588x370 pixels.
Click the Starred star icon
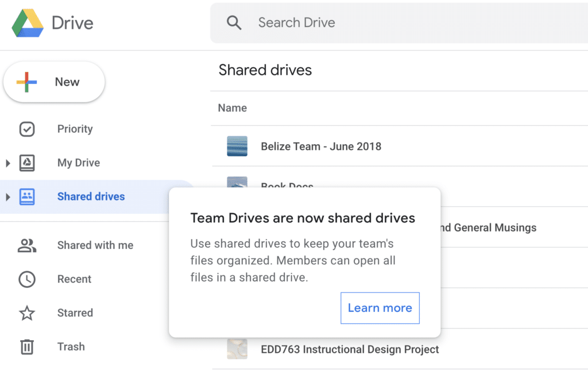coord(27,313)
